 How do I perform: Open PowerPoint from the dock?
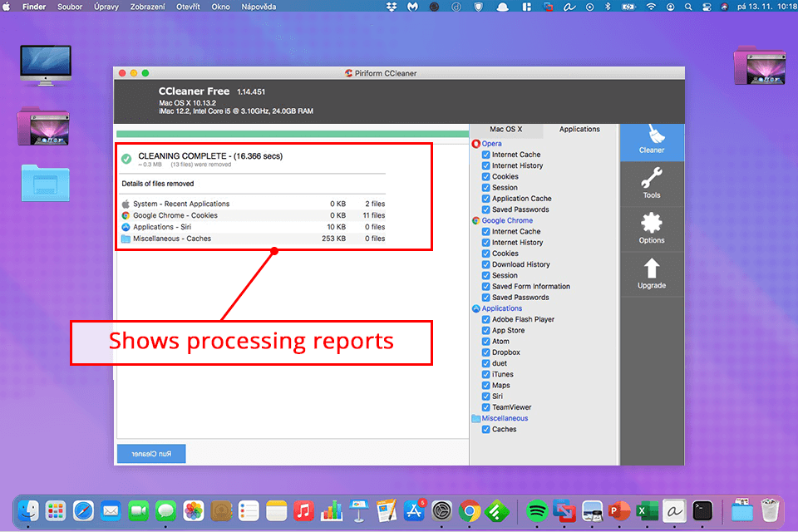(619, 510)
